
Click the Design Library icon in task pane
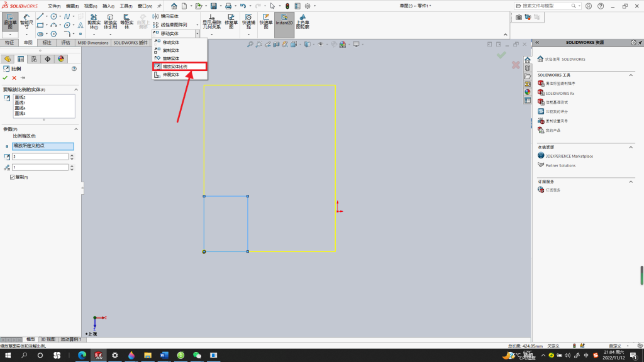528,68
